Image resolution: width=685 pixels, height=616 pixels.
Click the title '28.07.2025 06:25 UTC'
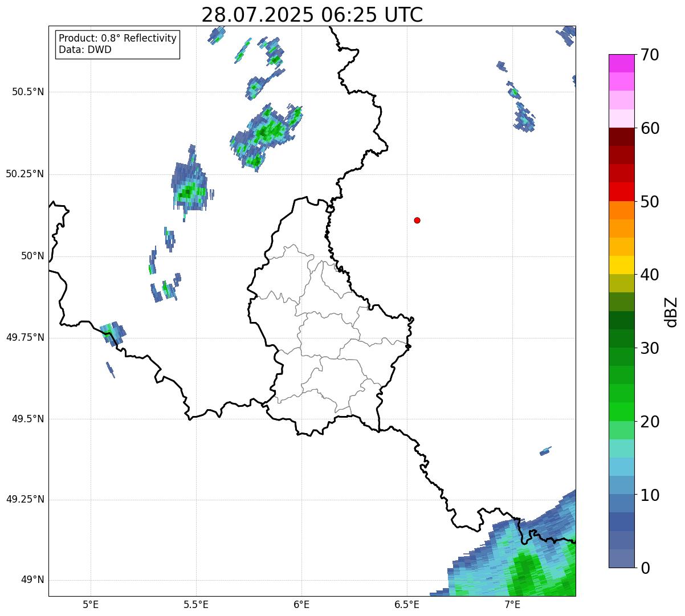coord(312,14)
